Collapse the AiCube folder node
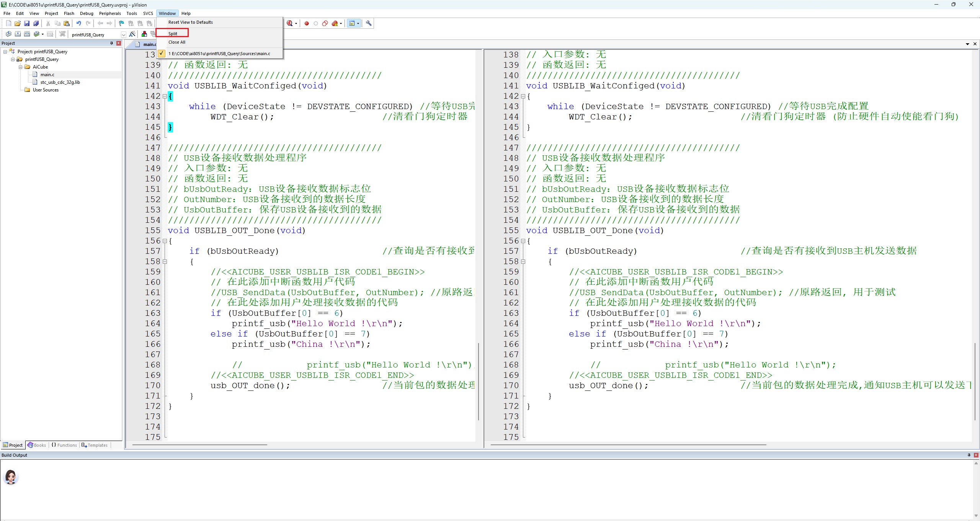Viewport: 980px width, 521px height. click(x=21, y=67)
